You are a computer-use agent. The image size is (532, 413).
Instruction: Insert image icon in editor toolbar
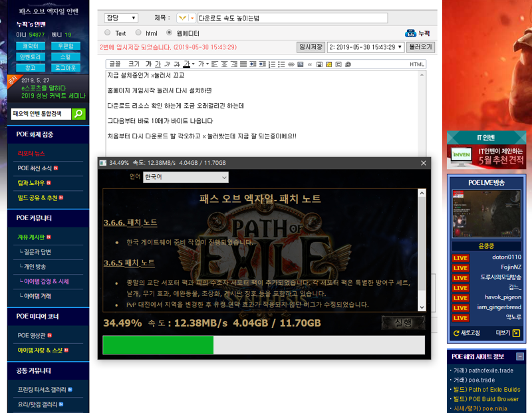pos(301,64)
